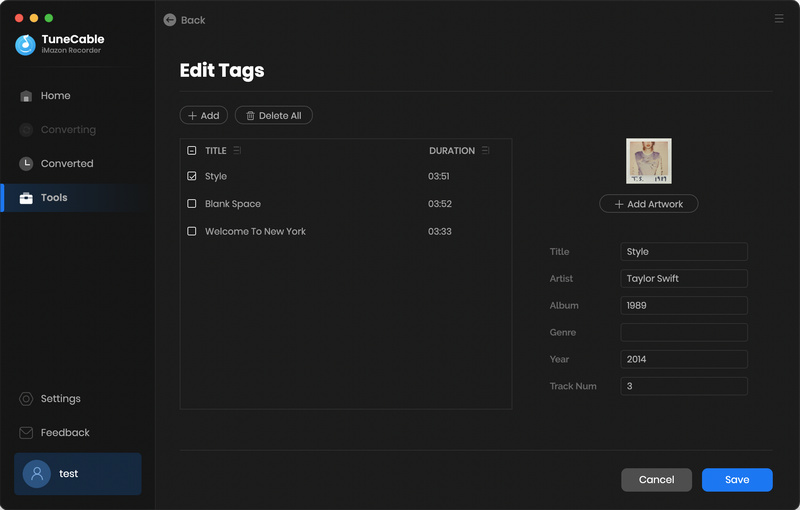Viewport: 800px width, 510px height.
Task: Switch to the Converted tab
Action: click(x=66, y=164)
